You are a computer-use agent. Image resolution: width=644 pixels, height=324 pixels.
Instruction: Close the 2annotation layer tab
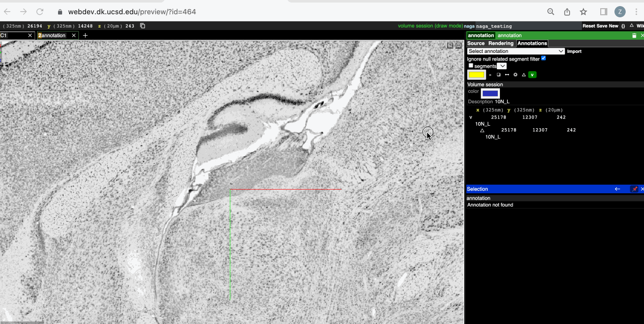(x=74, y=36)
